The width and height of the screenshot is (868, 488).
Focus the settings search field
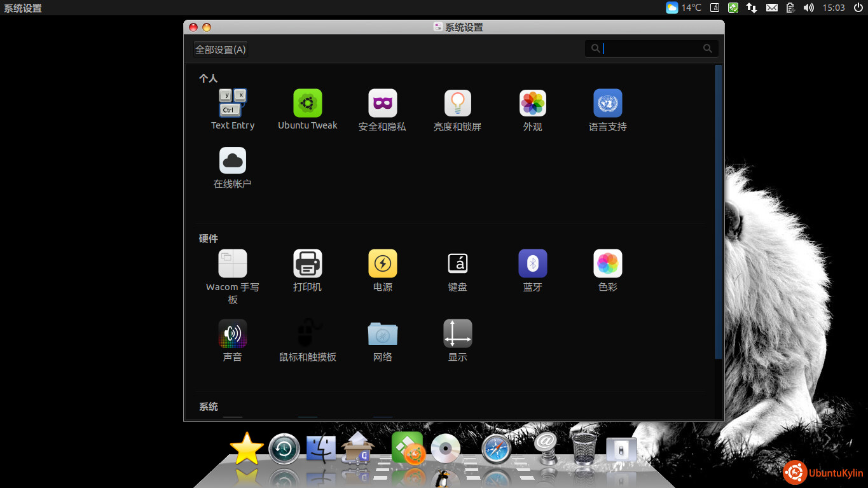(651, 48)
